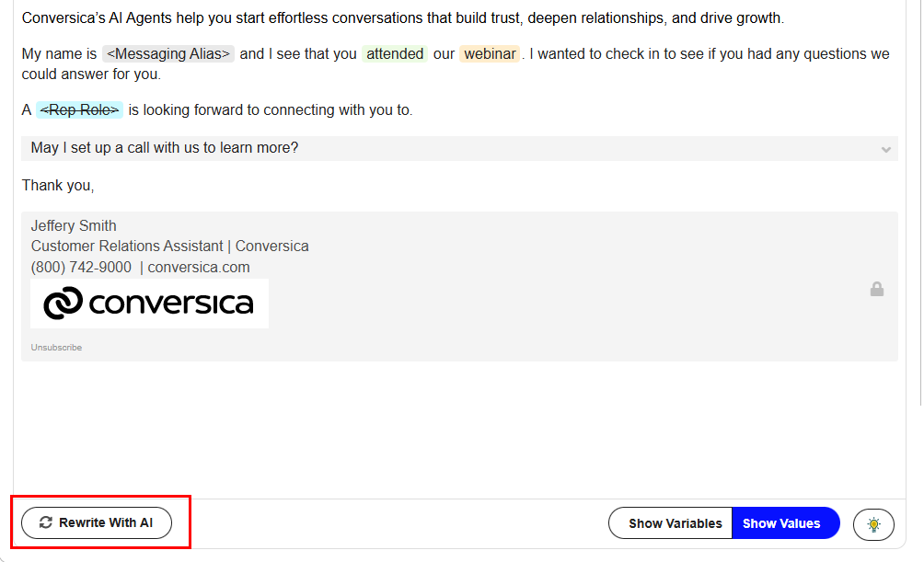Click the Jeffery Smith signature name
Viewport: 924px width, 562px height.
[74, 226]
